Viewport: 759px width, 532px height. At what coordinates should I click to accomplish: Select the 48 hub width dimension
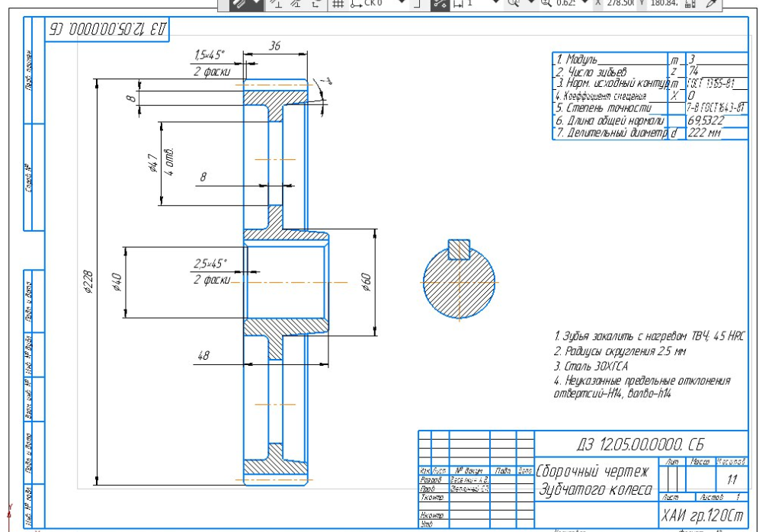(x=203, y=355)
